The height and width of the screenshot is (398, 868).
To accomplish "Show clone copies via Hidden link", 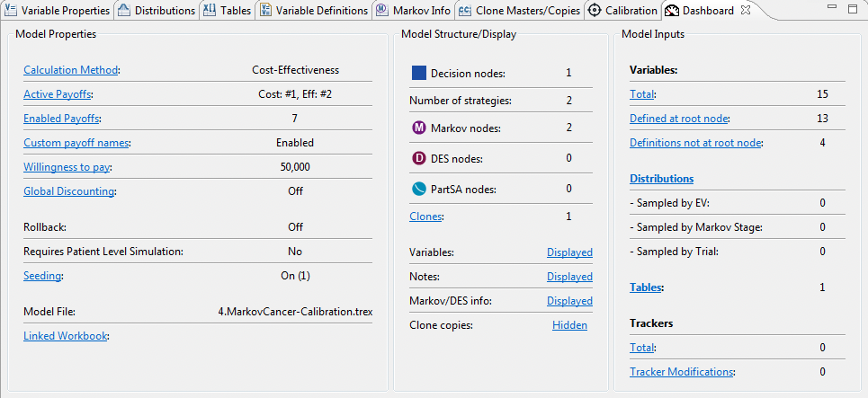I will pos(568,325).
